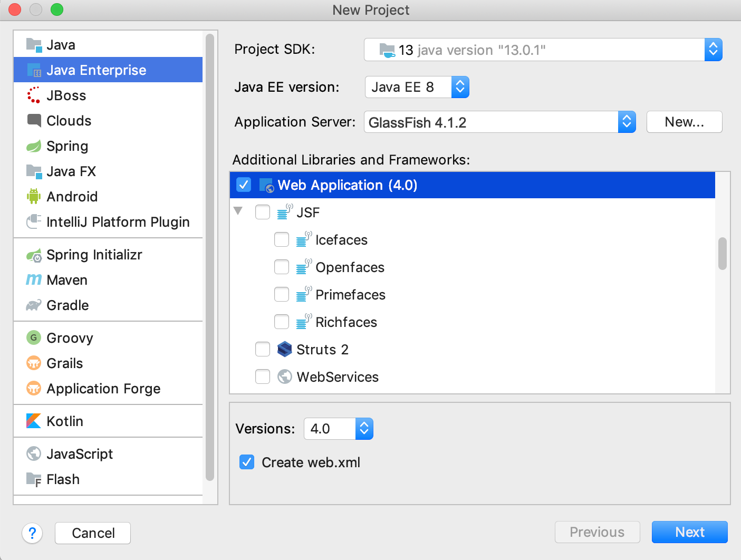Click the Application Forge icon
The width and height of the screenshot is (741, 560).
pos(34,388)
